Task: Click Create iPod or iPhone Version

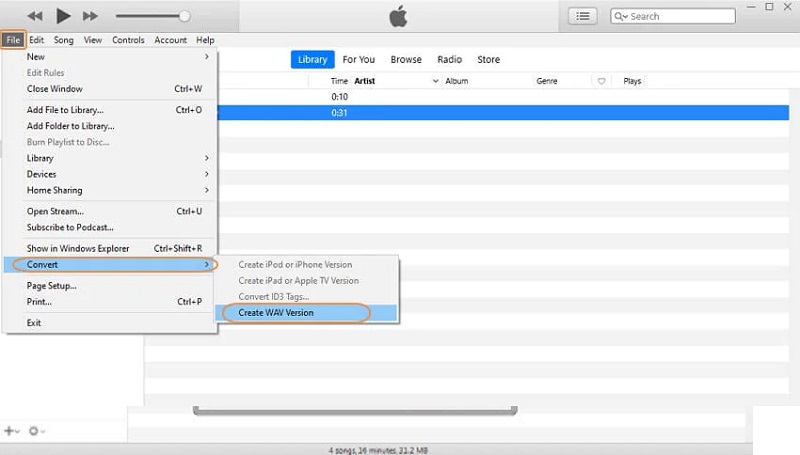Action: coord(306,265)
